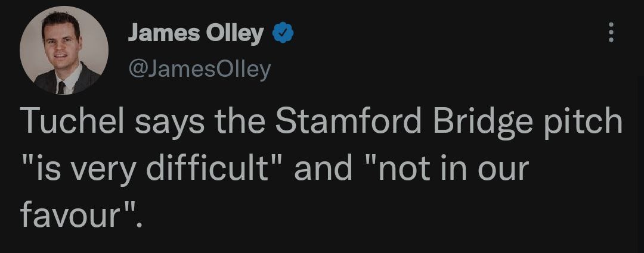Click the word "very" in the tweet
This screenshot has height=253, width=644.
tap(107, 169)
